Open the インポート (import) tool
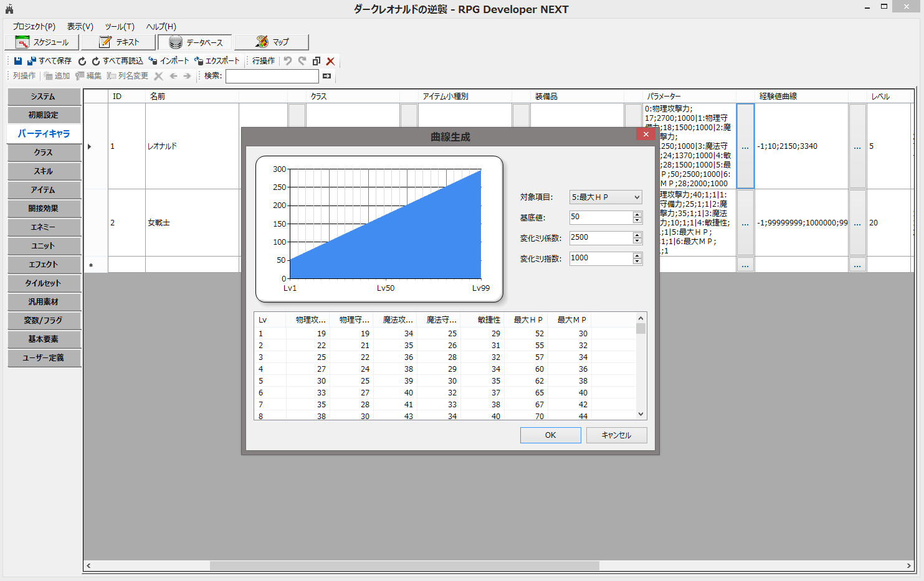The image size is (924, 581). tap(168, 60)
